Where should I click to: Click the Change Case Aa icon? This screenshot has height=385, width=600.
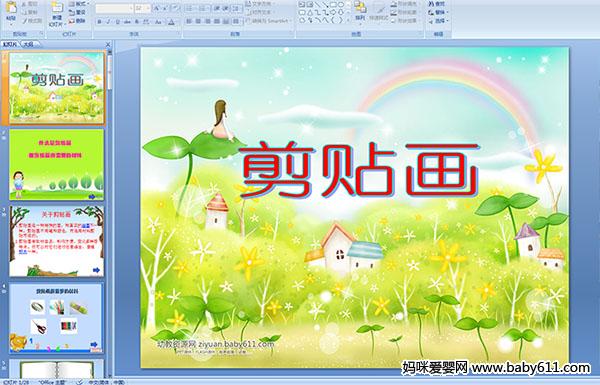tap(158, 22)
